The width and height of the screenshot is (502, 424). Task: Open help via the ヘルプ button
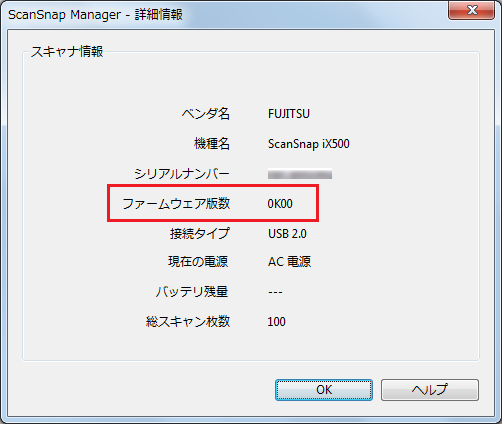(x=430, y=390)
